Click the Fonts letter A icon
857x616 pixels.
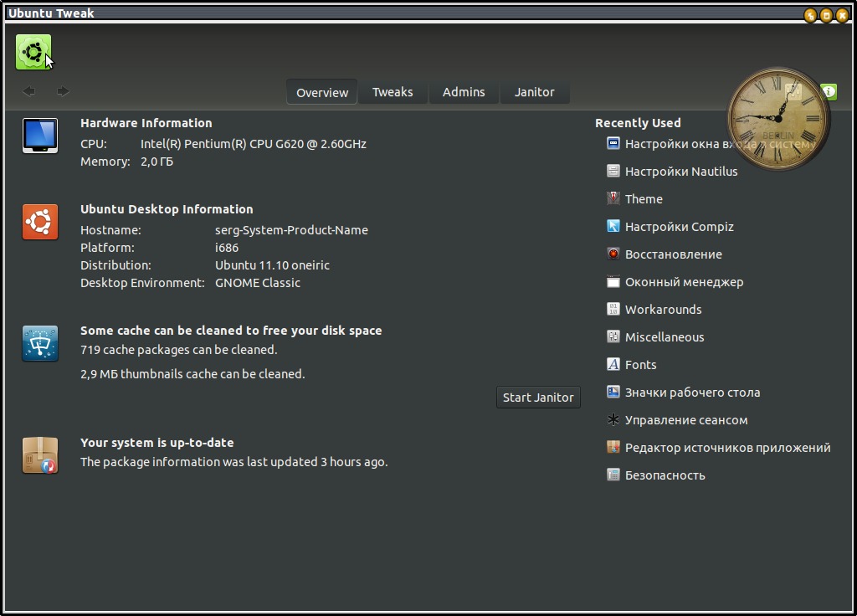click(613, 365)
